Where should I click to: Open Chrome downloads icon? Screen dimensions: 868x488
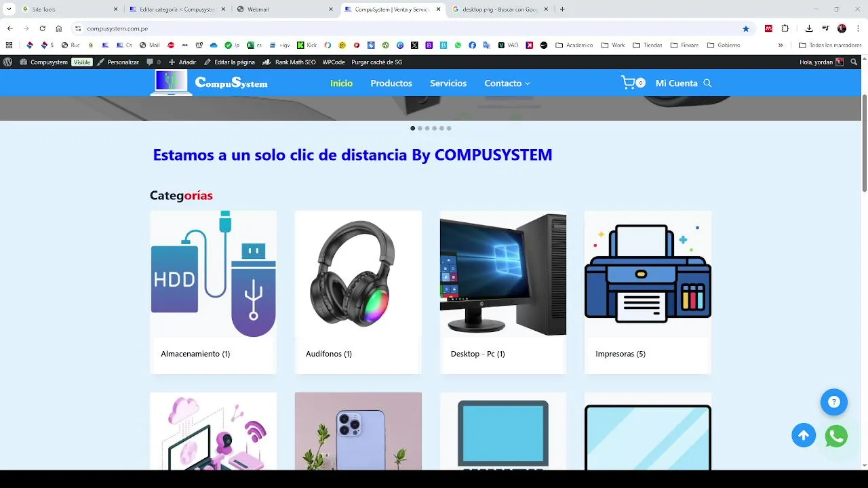(x=809, y=28)
